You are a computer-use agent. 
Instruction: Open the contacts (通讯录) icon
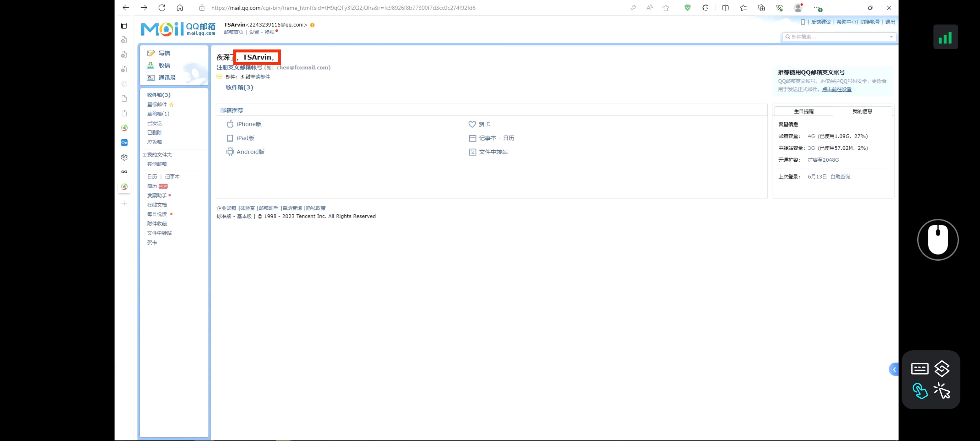[x=151, y=77]
